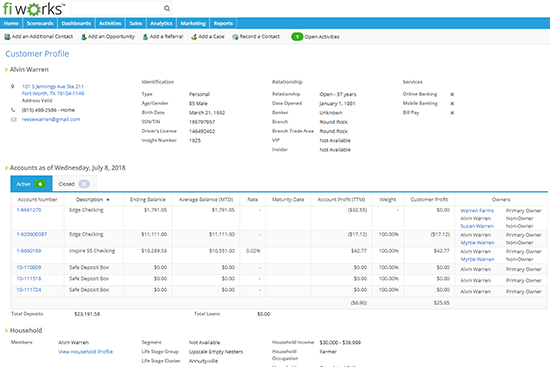The width and height of the screenshot is (550, 367).
Task: Open the Analytics menu
Action: pyautogui.click(x=161, y=23)
